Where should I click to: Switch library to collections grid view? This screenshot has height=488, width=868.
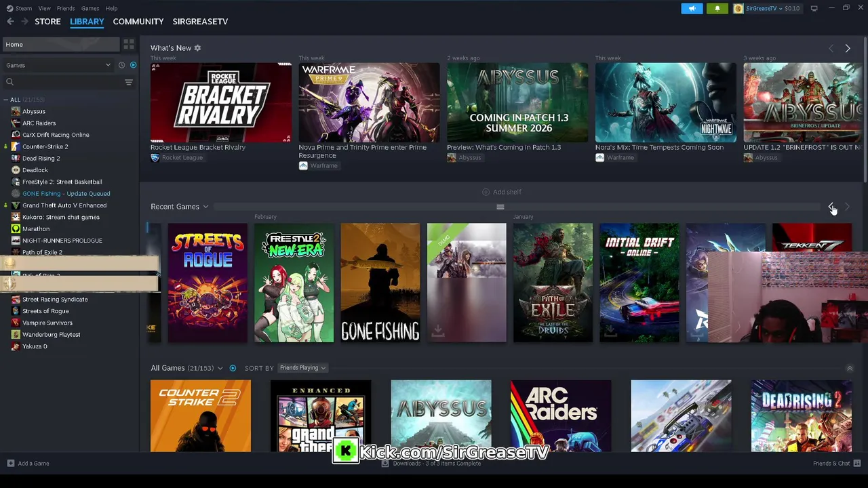click(x=129, y=44)
